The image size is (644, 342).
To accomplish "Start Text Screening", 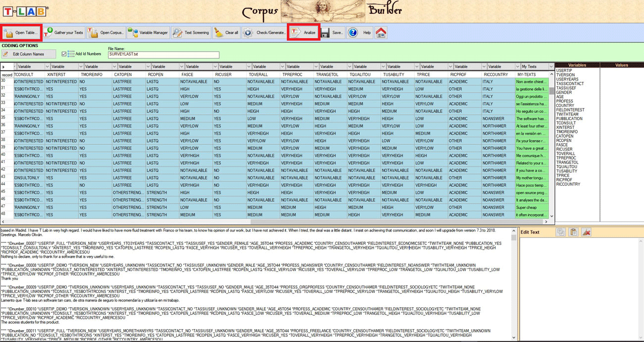I will [x=191, y=33].
